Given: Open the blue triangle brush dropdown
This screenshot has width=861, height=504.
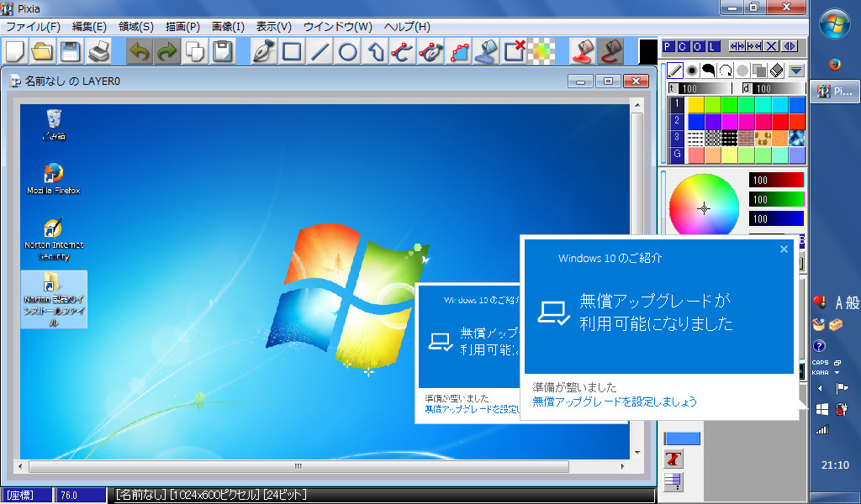Looking at the screenshot, I should [x=796, y=71].
